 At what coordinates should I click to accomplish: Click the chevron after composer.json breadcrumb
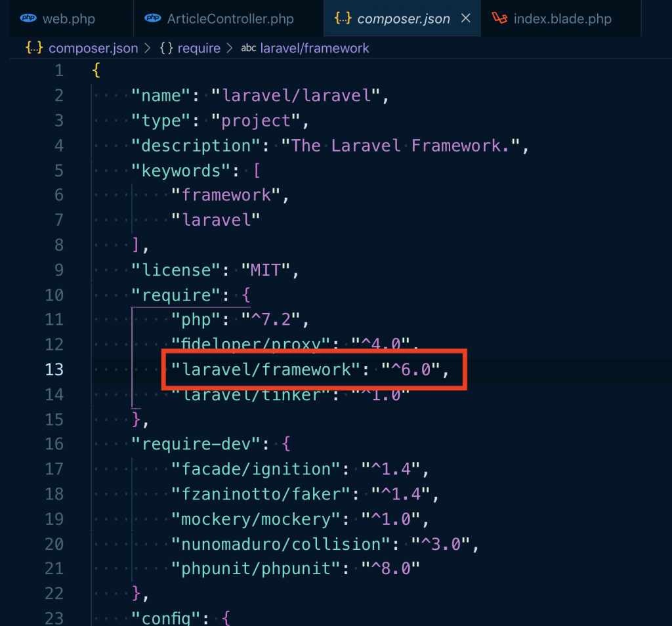click(x=148, y=48)
